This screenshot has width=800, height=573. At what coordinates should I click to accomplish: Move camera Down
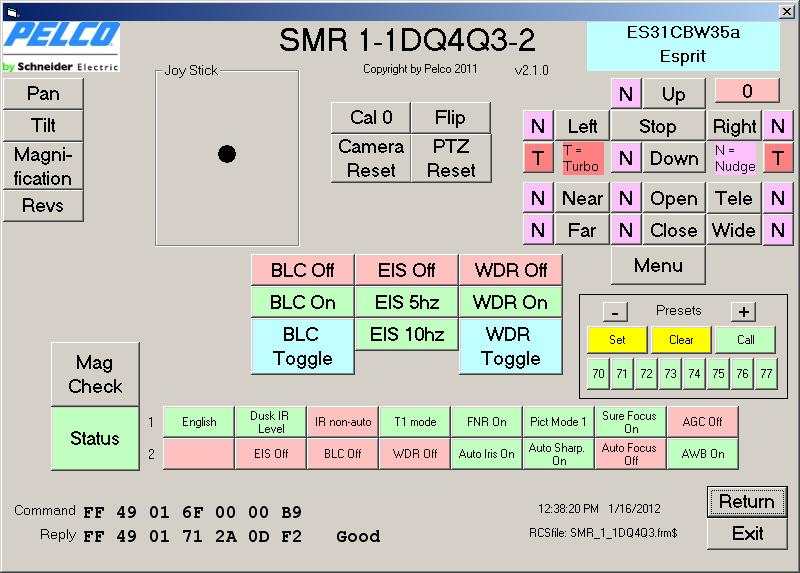[x=673, y=158]
